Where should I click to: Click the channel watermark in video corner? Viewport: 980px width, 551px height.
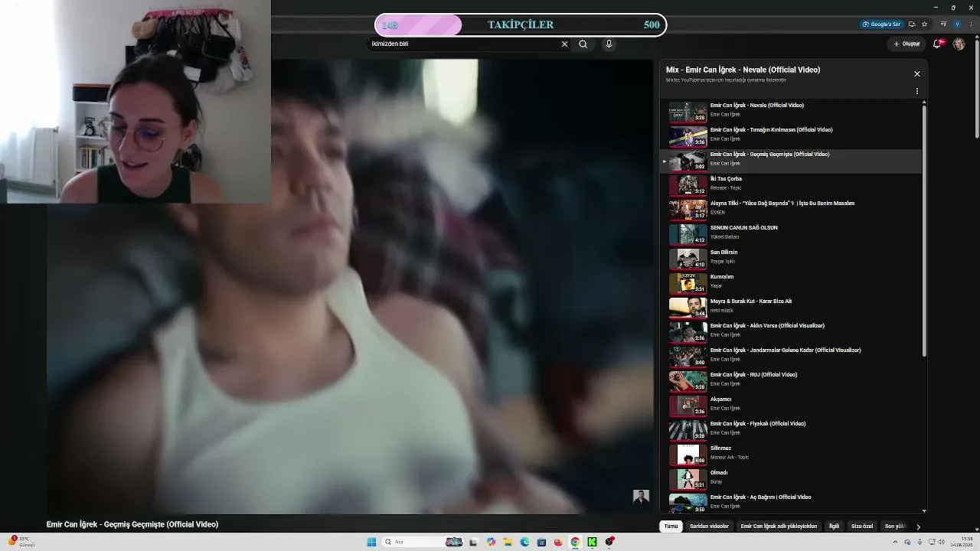click(641, 497)
